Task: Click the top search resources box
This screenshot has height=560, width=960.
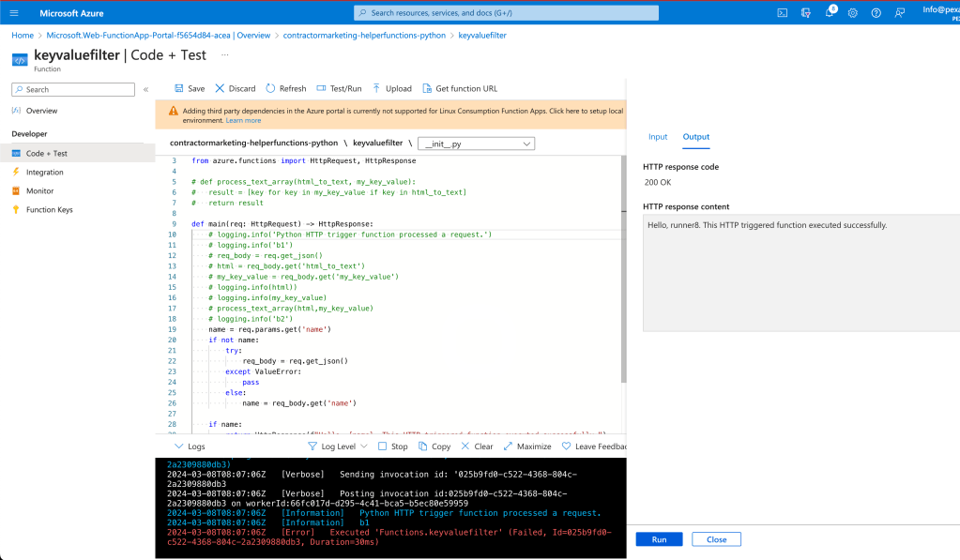Action: pos(507,13)
